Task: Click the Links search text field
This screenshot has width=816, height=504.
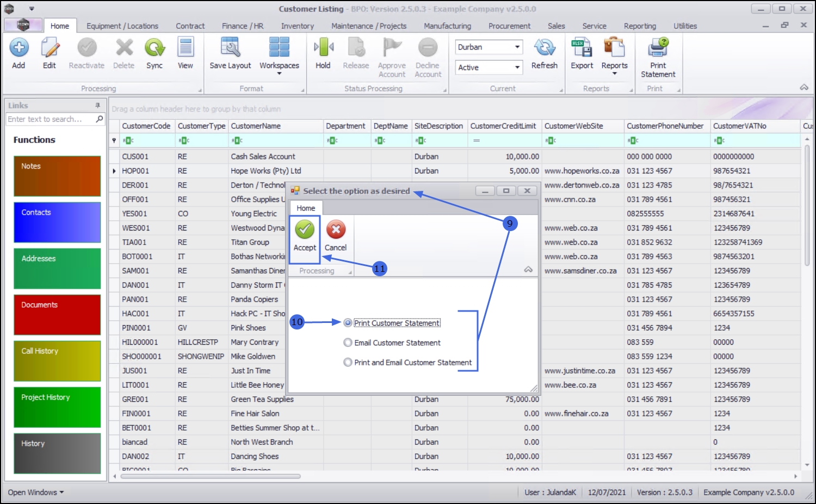Action: [x=50, y=119]
